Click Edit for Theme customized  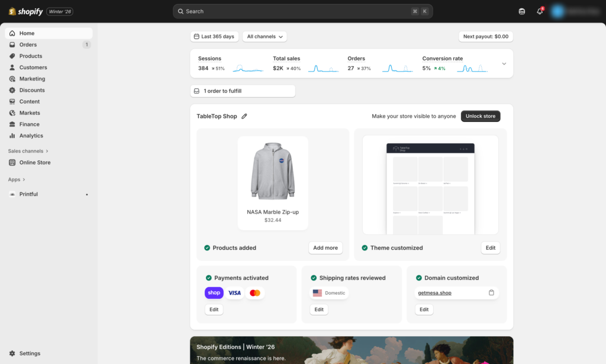(x=491, y=248)
